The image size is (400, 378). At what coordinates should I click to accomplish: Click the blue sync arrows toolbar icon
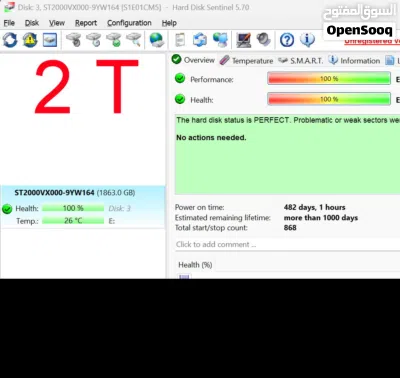[x=200, y=40]
